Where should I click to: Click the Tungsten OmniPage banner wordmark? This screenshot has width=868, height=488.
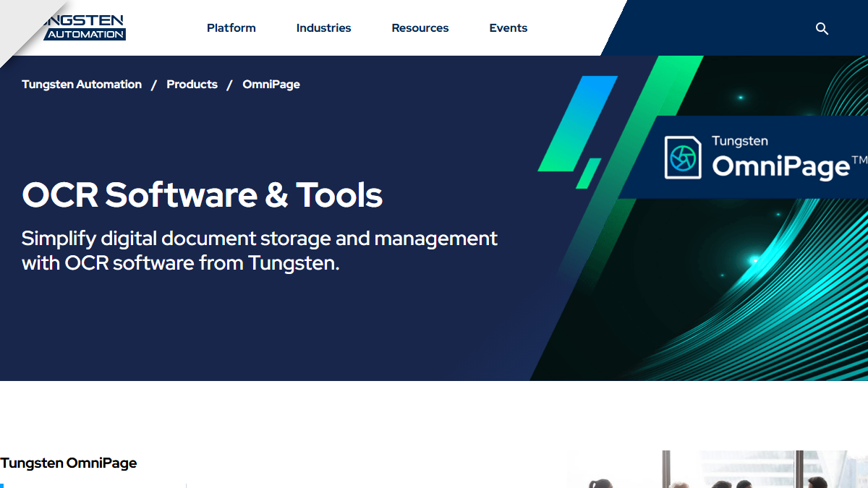789,157
